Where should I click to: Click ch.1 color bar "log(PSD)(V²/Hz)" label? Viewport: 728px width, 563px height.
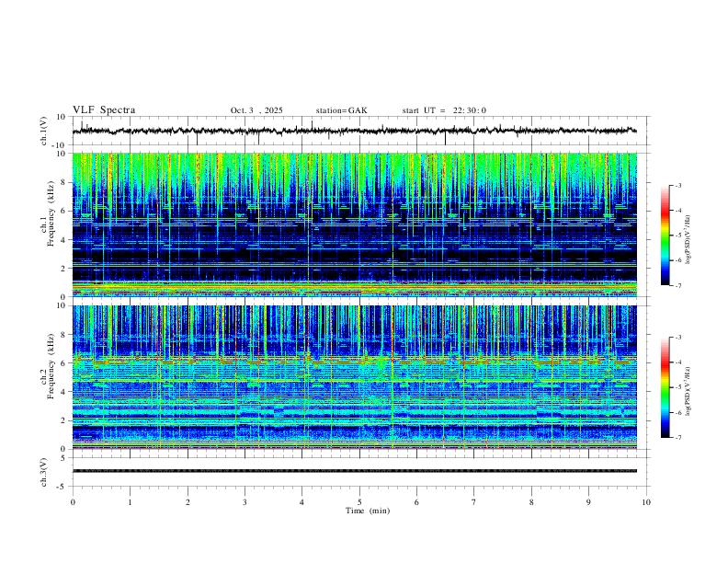click(x=688, y=239)
